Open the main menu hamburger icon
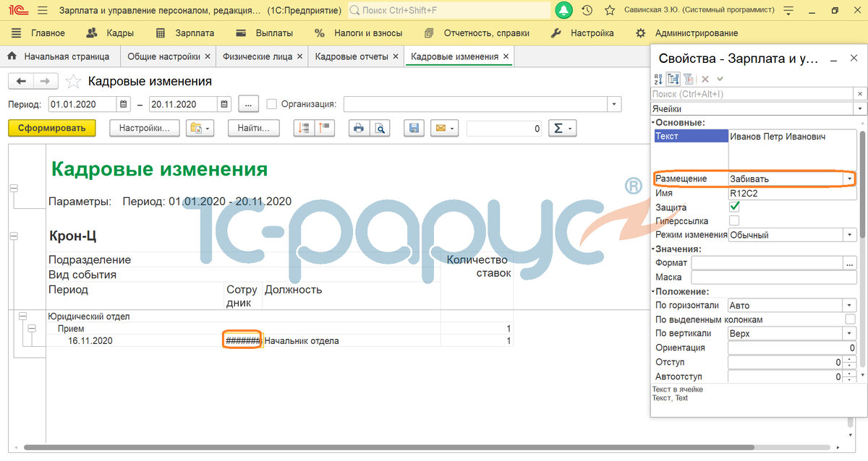Image resolution: width=868 pixels, height=461 pixels. pos(43,11)
